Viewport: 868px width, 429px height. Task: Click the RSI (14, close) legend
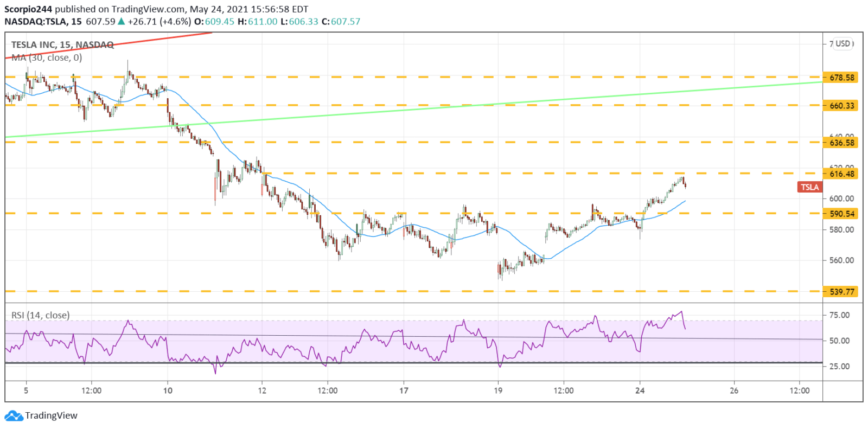pos(41,315)
